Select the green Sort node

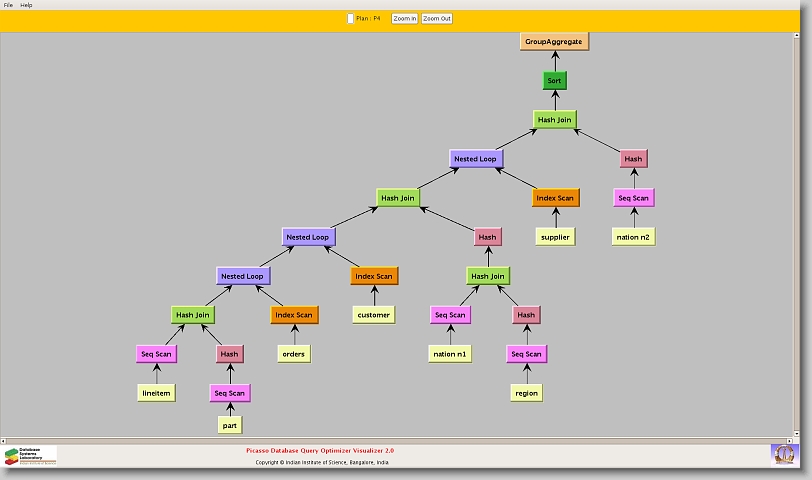(x=554, y=80)
